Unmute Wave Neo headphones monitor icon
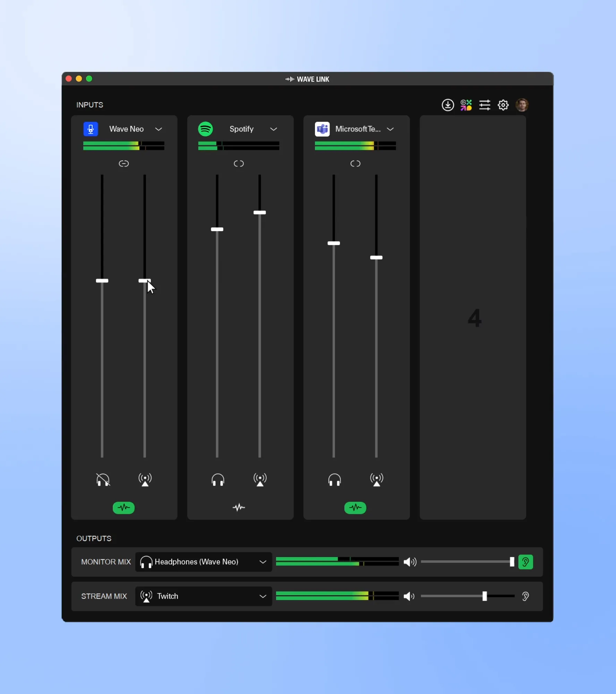Screen dimensions: 616x694 (x=103, y=480)
